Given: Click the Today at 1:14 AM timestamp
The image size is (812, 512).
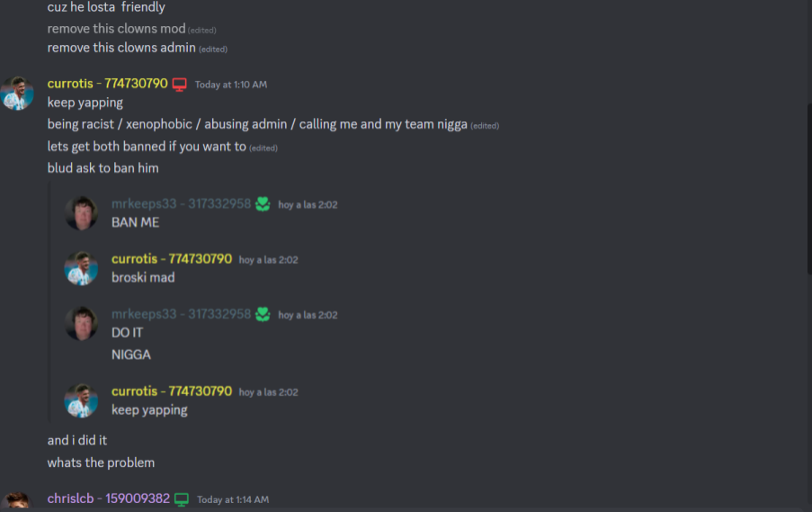Looking at the screenshot, I should pos(233,499).
